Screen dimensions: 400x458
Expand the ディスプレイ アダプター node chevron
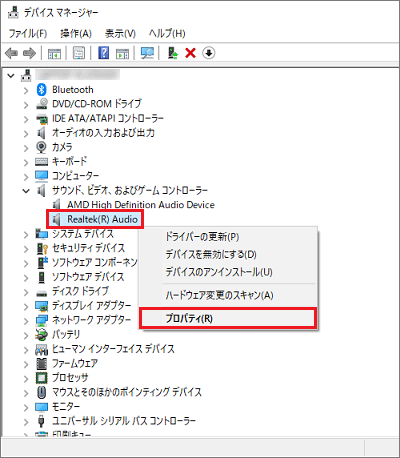coord(26,306)
